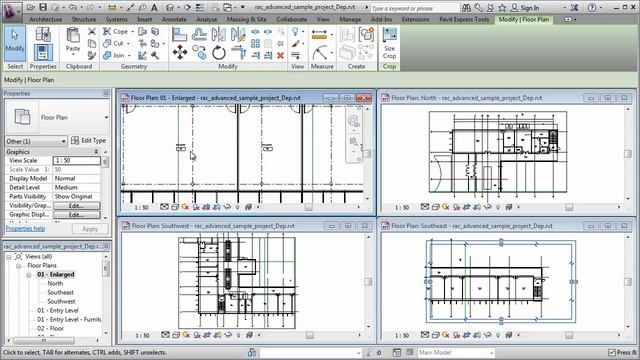Click the Detail Level Medium value
The width and height of the screenshot is (640, 360).
click(76, 188)
